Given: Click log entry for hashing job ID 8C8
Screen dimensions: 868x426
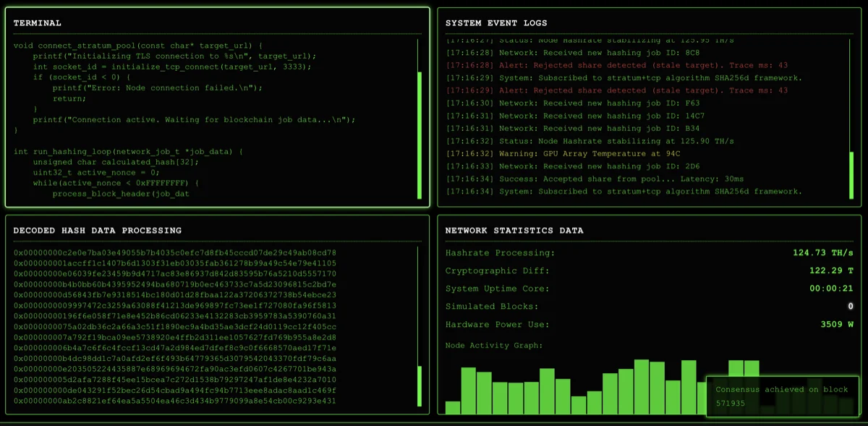Looking at the screenshot, I should pyautogui.click(x=573, y=53).
